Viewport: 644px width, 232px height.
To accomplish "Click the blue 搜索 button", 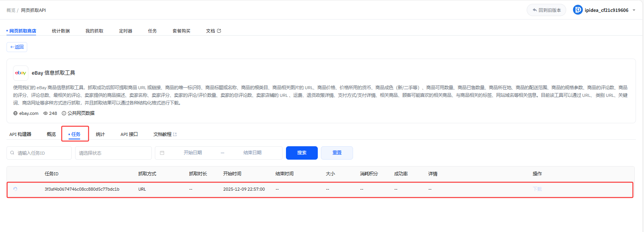I will tap(302, 153).
